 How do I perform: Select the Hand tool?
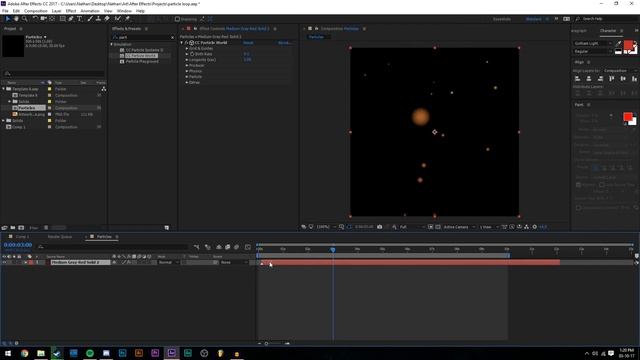point(16,19)
